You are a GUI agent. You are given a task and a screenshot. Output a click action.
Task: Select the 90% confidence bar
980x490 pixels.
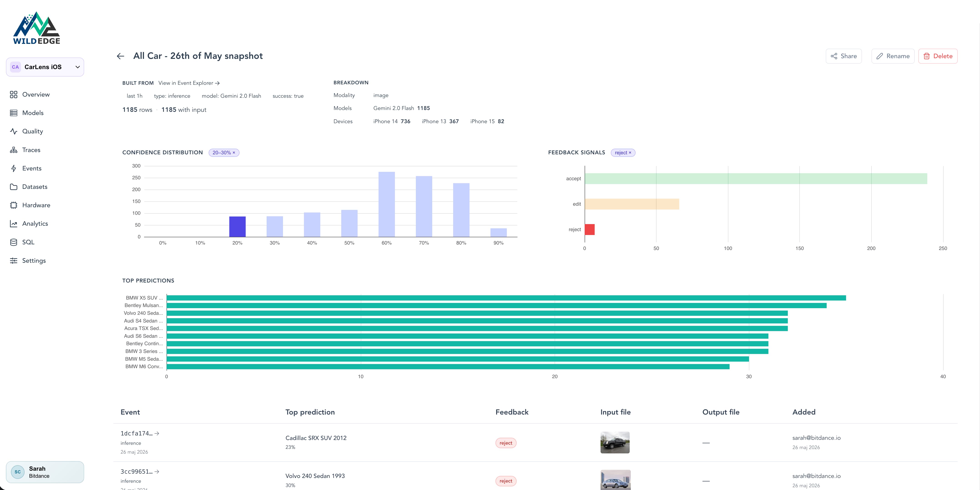[x=498, y=233]
